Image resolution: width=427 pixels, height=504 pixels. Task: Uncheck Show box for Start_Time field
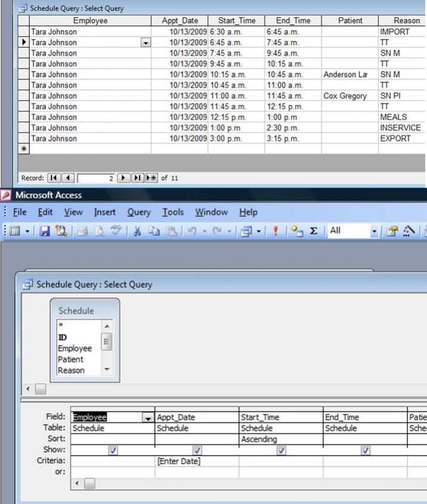coord(281,450)
